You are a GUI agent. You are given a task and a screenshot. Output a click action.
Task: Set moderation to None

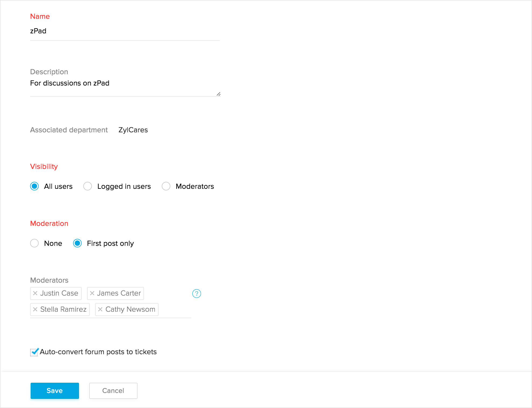[34, 243]
